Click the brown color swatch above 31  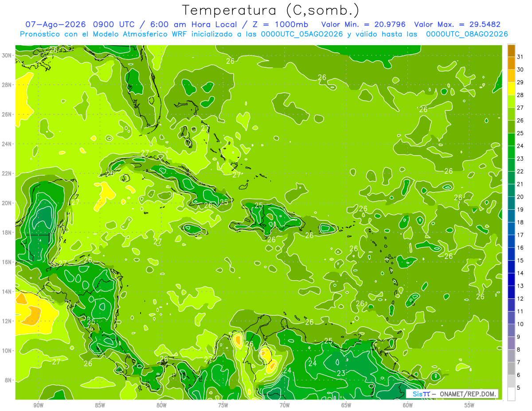coord(511,51)
